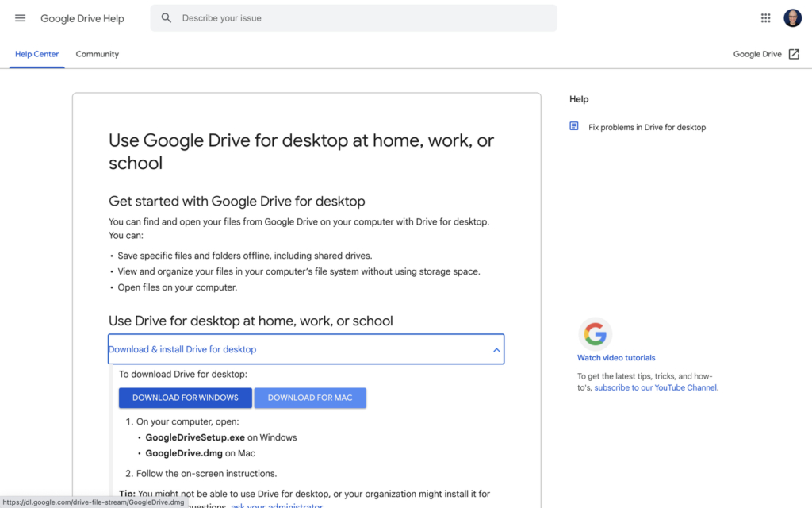Open Google Drive from the top-right link
The image size is (812, 508).
(756, 54)
